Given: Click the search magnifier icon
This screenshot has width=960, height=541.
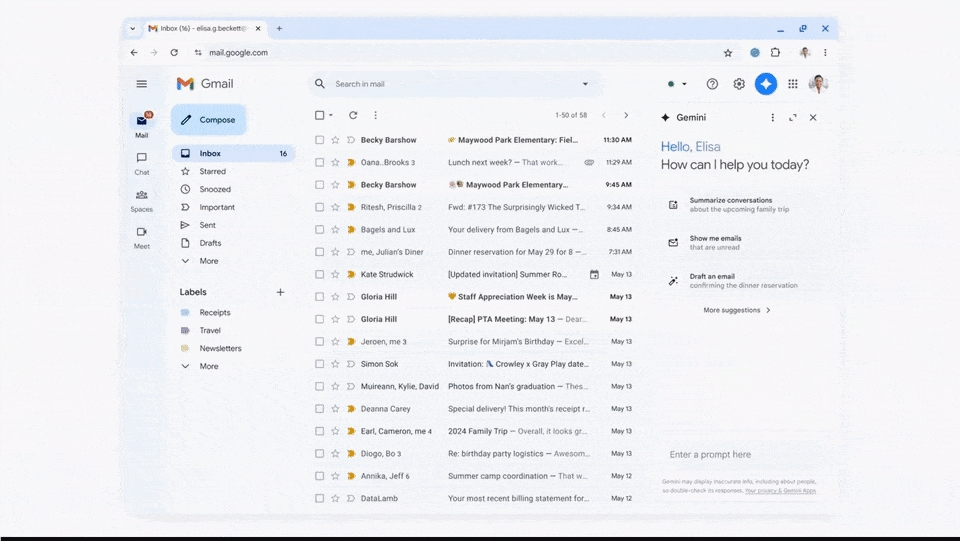Looking at the screenshot, I should [x=320, y=84].
